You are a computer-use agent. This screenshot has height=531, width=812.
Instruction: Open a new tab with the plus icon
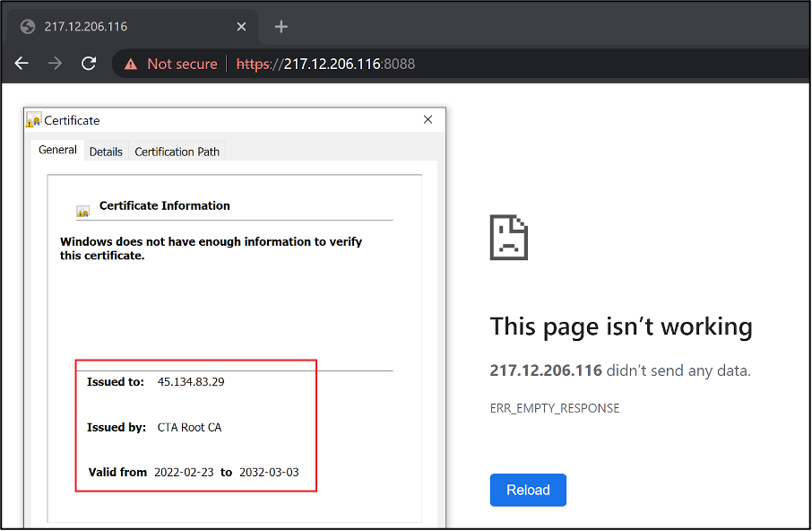click(281, 27)
